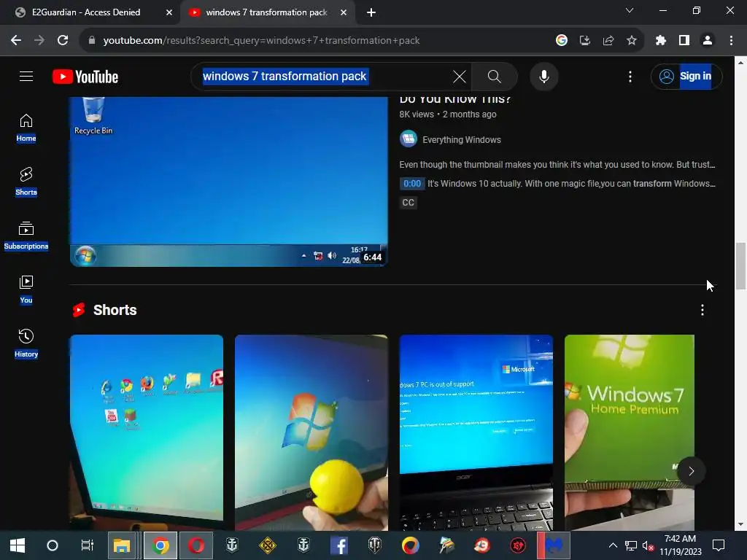Open YouTube settings three-dot menu
Screen dimensions: 747x560
coord(630,76)
